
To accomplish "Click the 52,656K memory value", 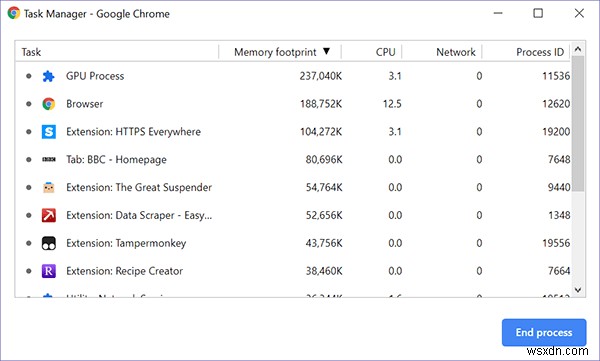I will 324,215.
